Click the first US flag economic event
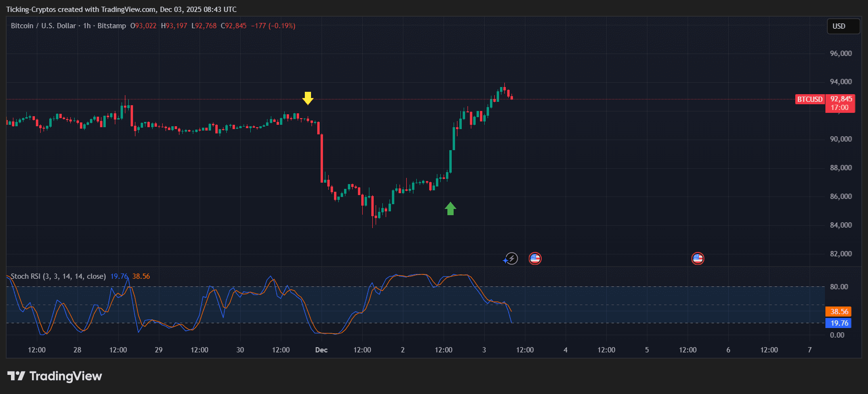The width and height of the screenshot is (868, 394). (535, 259)
